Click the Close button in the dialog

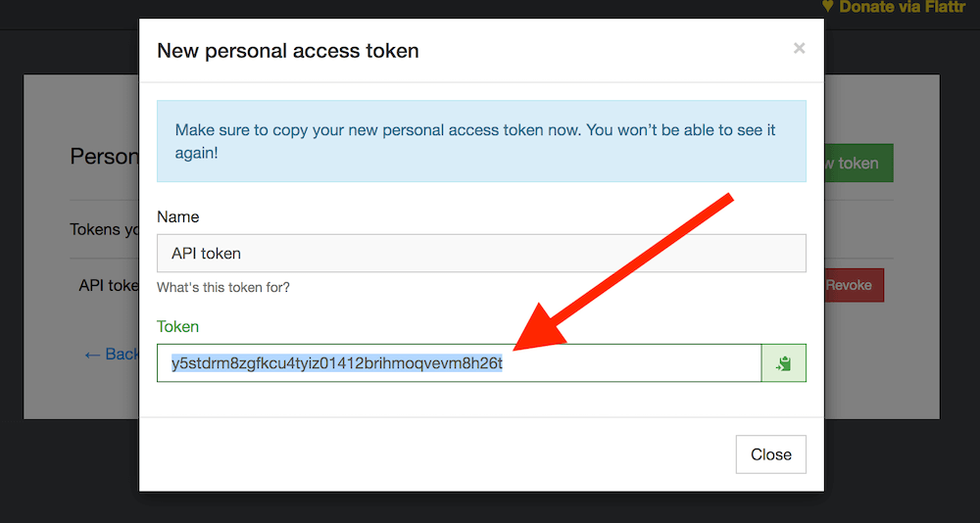pos(770,454)
